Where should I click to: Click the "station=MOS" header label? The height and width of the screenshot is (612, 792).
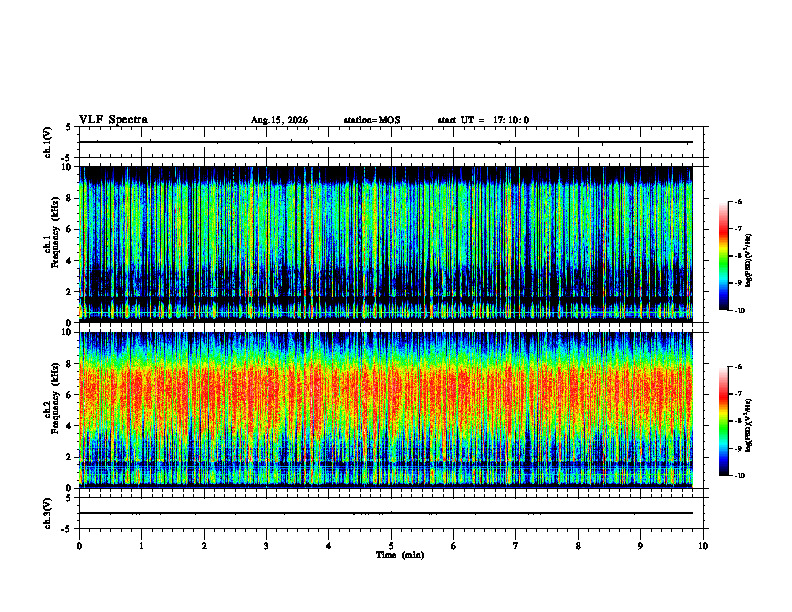(372, 120)
